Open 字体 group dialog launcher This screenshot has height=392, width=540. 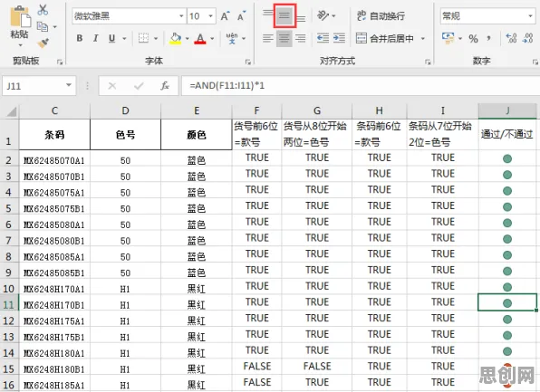coord(248,62)
